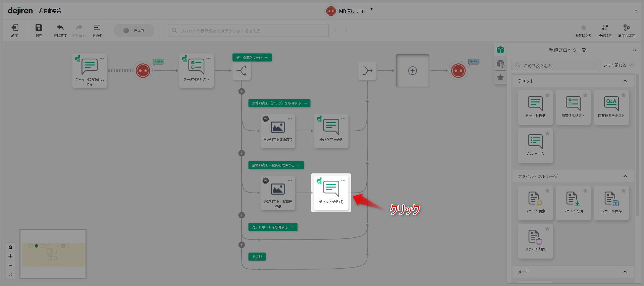Favorite the チャット送信 palette block

coord(547,95)
